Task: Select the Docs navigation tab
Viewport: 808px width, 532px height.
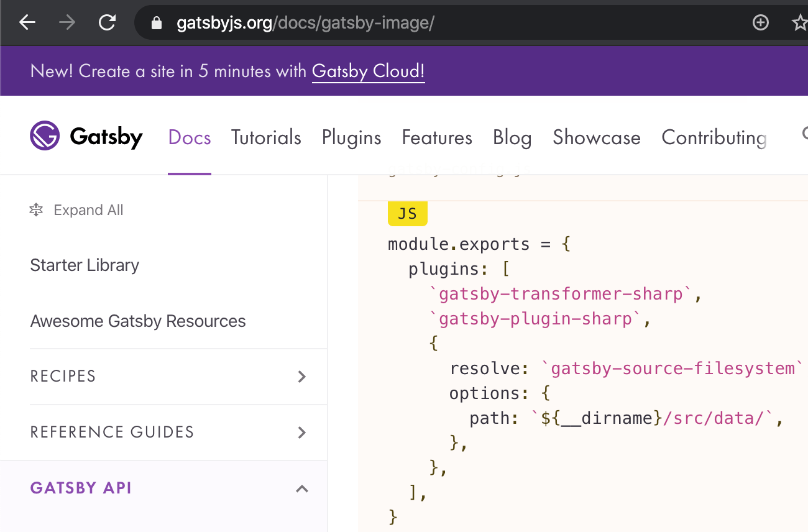Action: (x=190, y=137)
